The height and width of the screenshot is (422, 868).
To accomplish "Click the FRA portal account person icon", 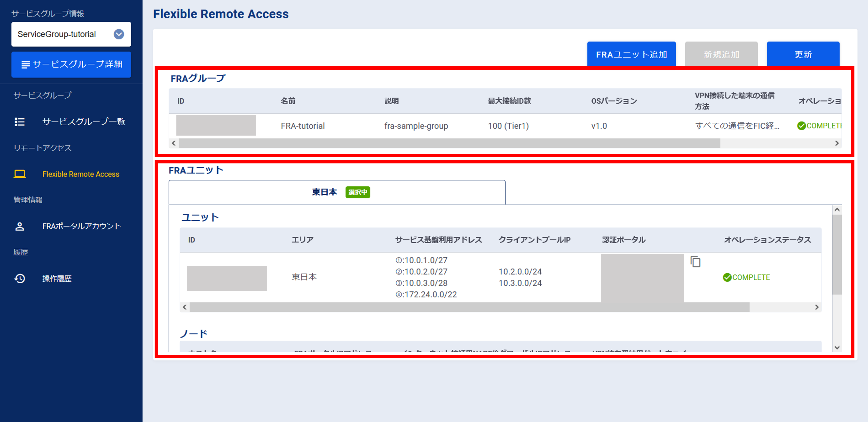I will click(20, 226).
